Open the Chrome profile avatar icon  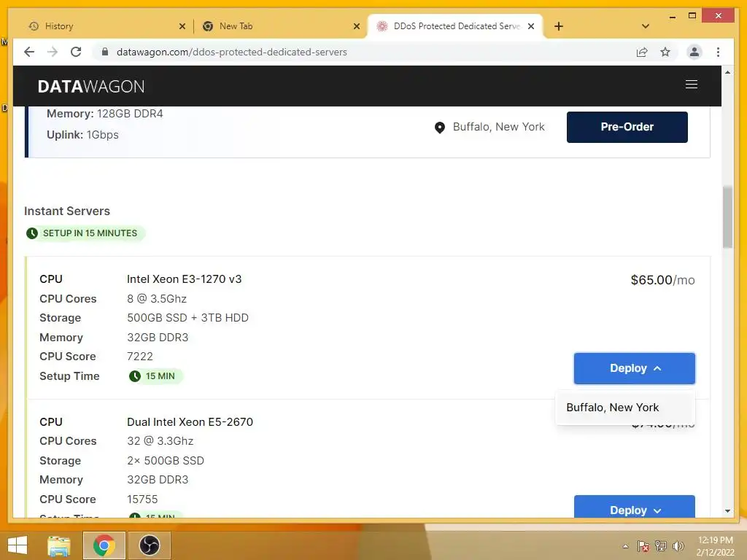tap(694, 52)
